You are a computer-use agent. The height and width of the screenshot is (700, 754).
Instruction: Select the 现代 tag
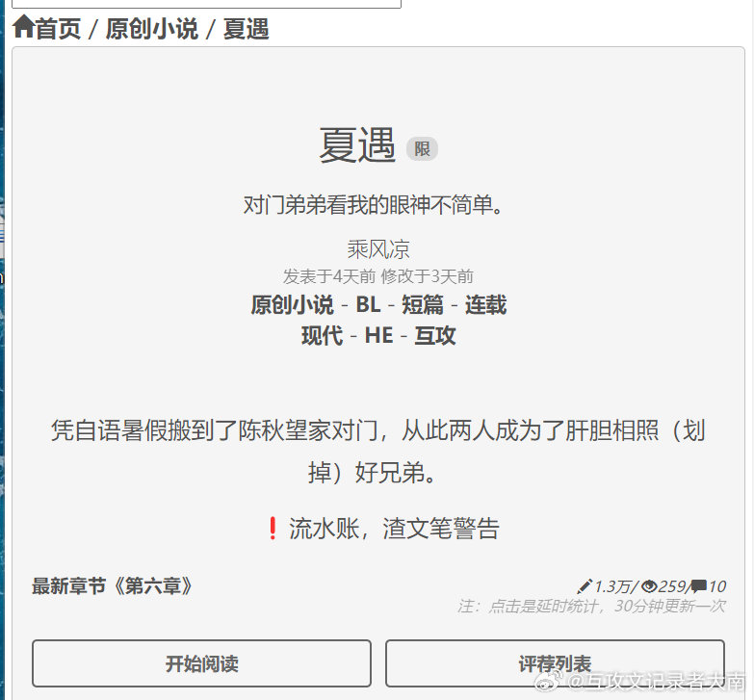click(x=322, y=336)
